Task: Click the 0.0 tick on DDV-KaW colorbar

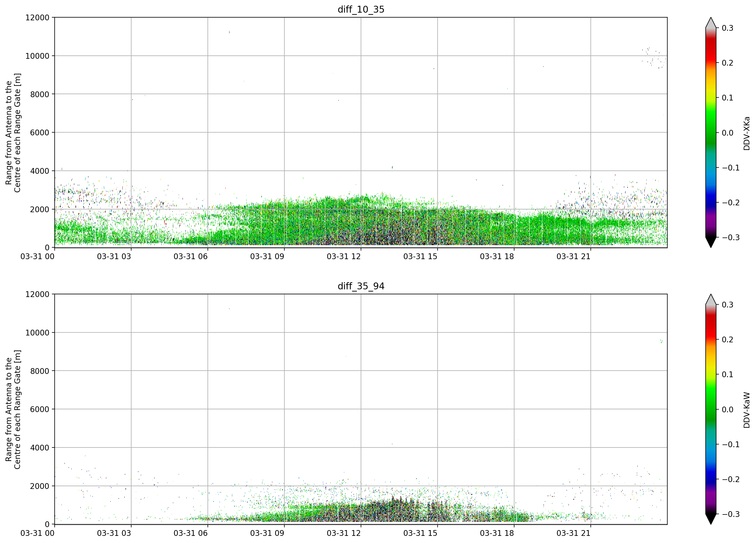Action: tap(727, 410)
